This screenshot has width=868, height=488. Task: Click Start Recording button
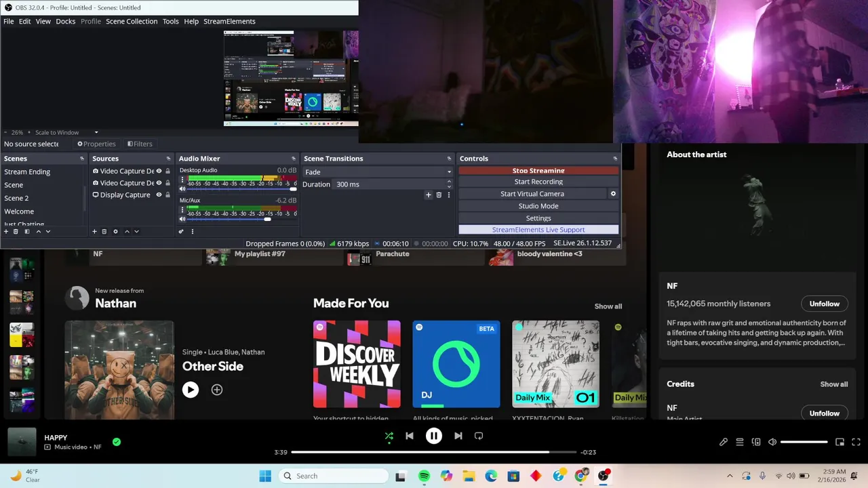tap(538, 182)
